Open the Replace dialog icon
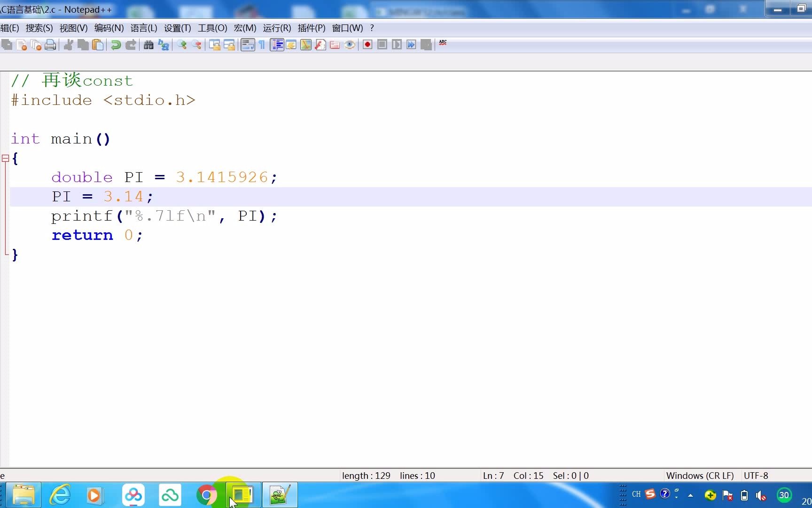 (164, 45)
